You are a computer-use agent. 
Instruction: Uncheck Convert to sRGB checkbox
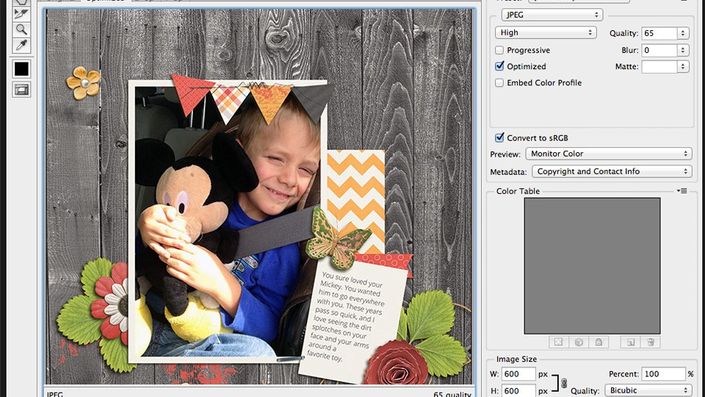[x=499, y=138]
